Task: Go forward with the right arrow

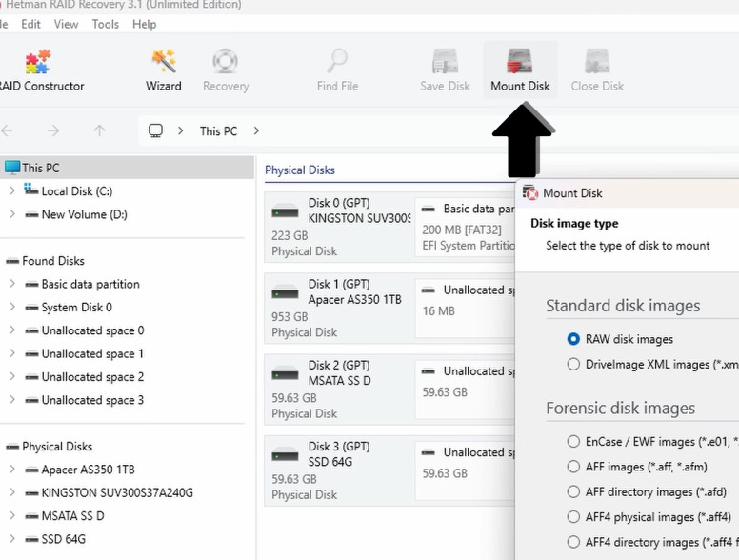Action: (53, 130)
